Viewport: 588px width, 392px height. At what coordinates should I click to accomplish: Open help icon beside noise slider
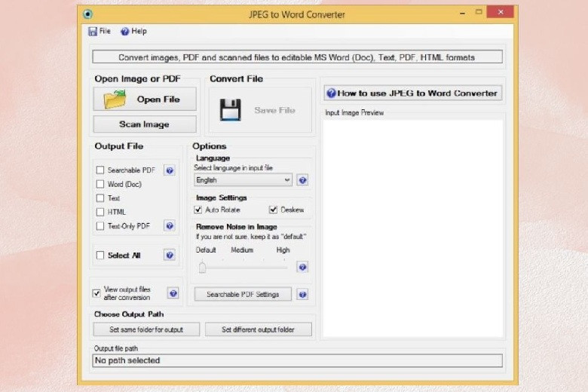(x=302, y=267)
